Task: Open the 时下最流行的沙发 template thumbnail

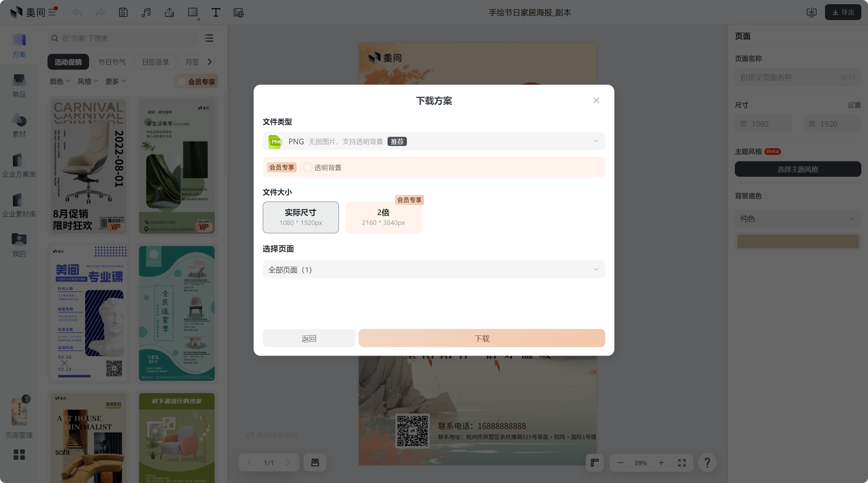Action: [x=176, y=438]
